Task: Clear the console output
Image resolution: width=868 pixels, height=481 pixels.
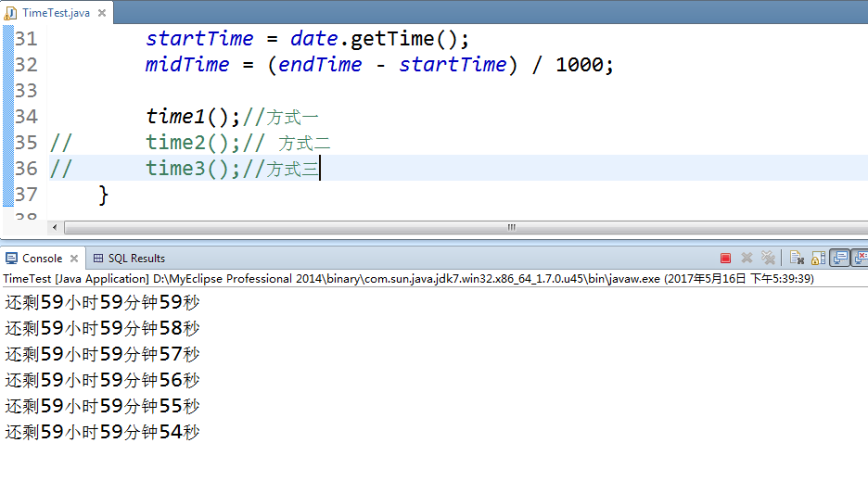Action: pyautogui.click(x=796, y=259)
